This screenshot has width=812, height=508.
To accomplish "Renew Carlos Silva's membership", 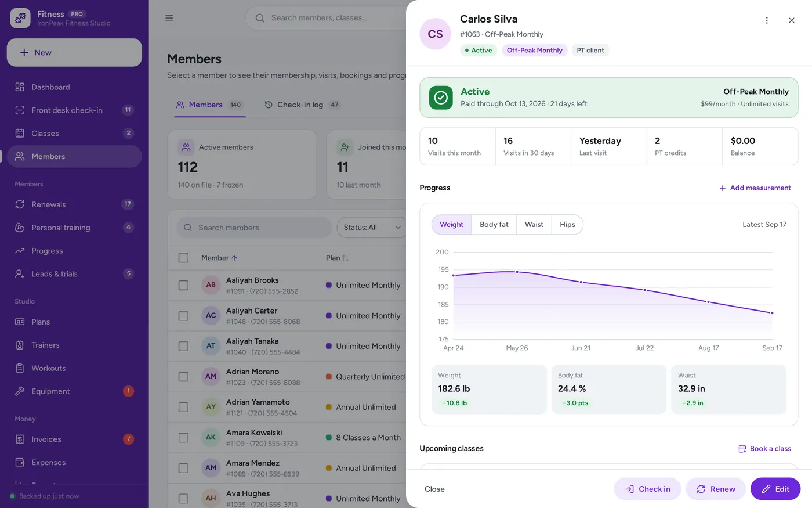I will [x=716, y=489].
